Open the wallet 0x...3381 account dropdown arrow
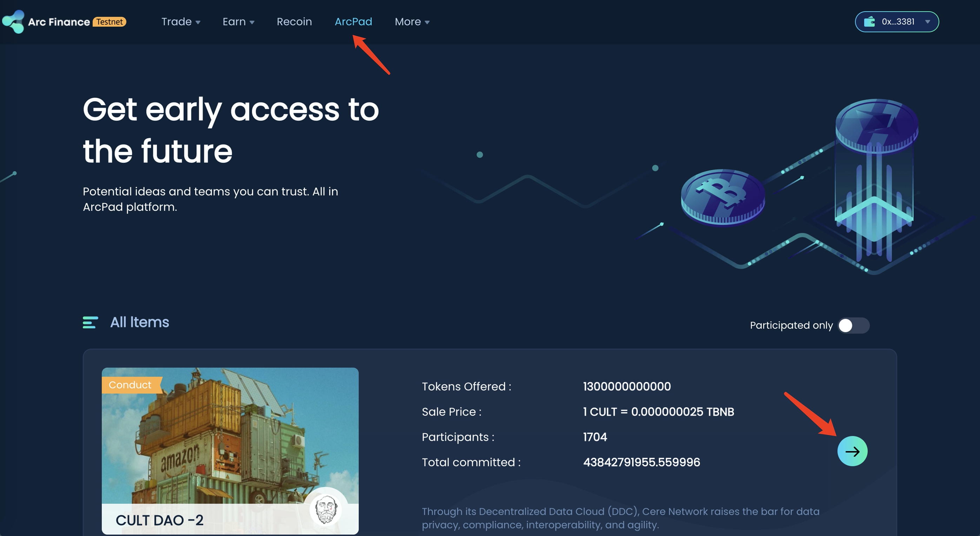Screen dimensions: 980x536 point(927,22)
